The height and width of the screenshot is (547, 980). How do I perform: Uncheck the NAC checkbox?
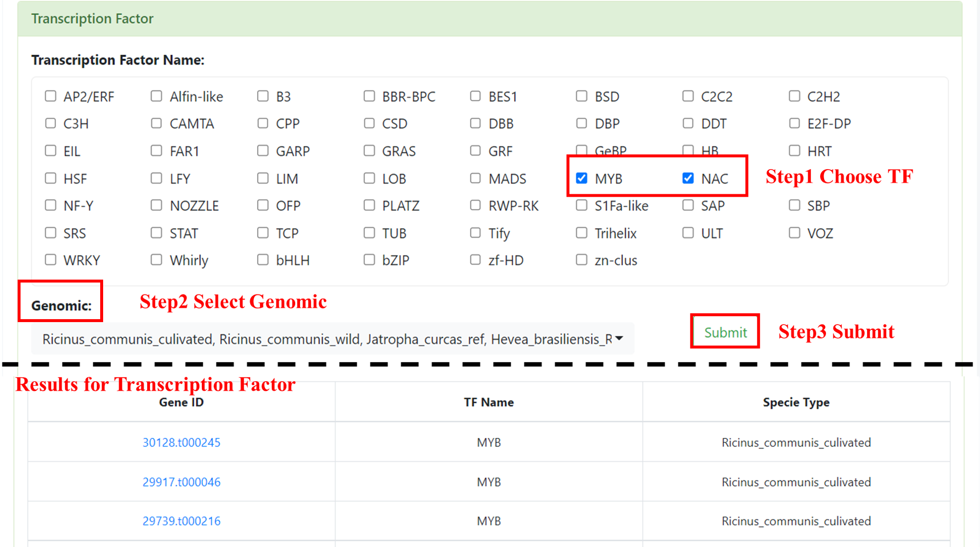click(x=687, y=178)
